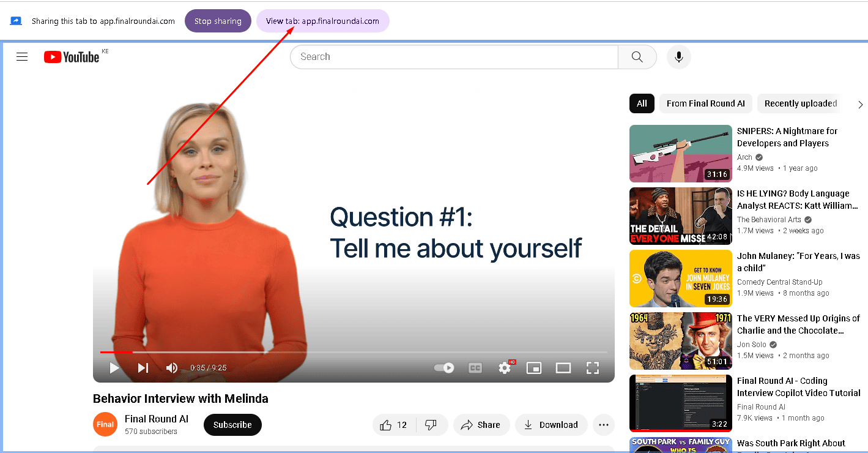Select the 'From Final Round AI' filter chip
Image resolution: width=868 pixels, height=453 pixels.
coord(705,103)
